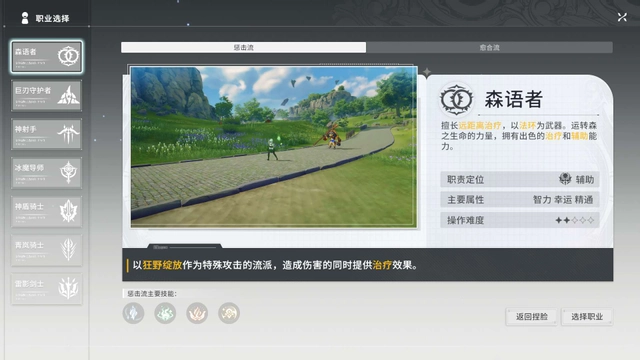Select the 冰魔导师 class entry

click(x=47, y=173)
